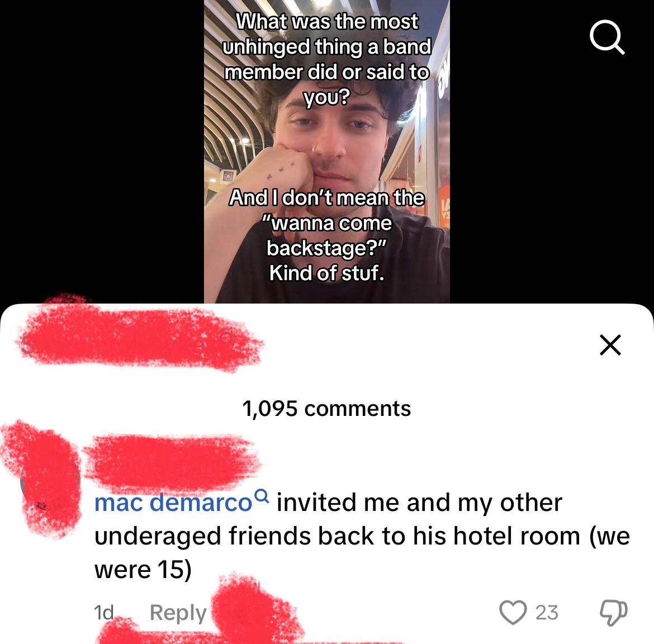Tap the 23 likes count
The image size is (654, 644).
pos(547,612)
